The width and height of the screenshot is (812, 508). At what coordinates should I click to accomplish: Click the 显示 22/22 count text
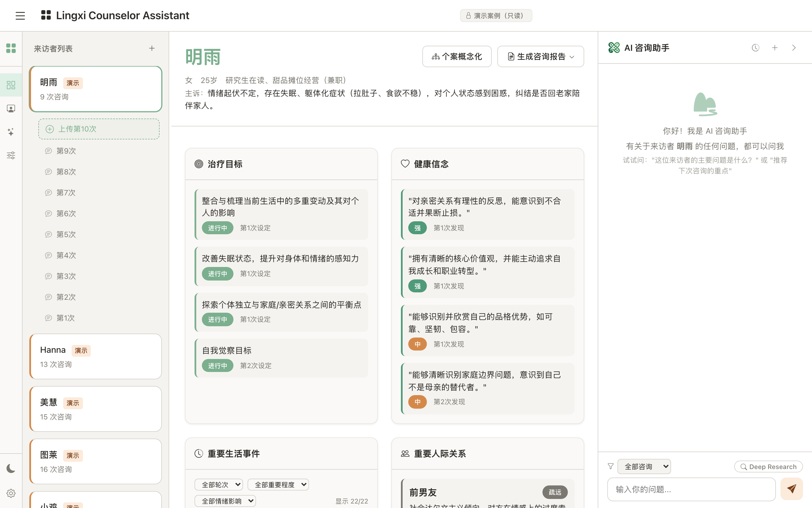point(352,501)
